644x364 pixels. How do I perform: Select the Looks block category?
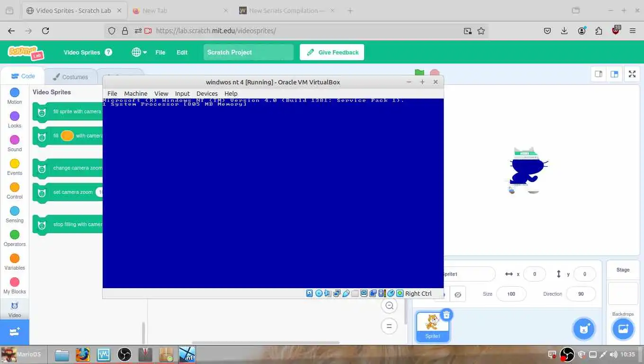tap(15, 119)
